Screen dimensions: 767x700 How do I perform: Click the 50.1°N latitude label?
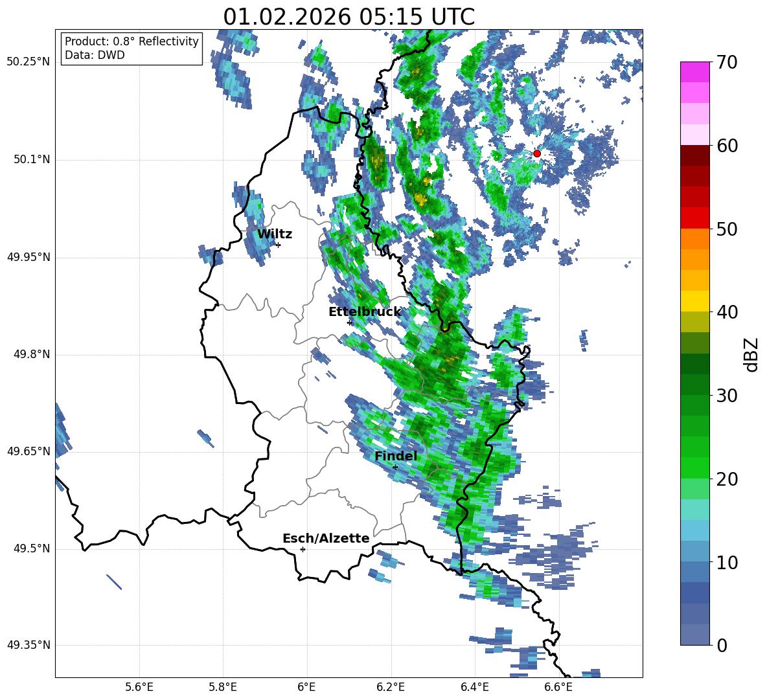(x=32, y=160)
